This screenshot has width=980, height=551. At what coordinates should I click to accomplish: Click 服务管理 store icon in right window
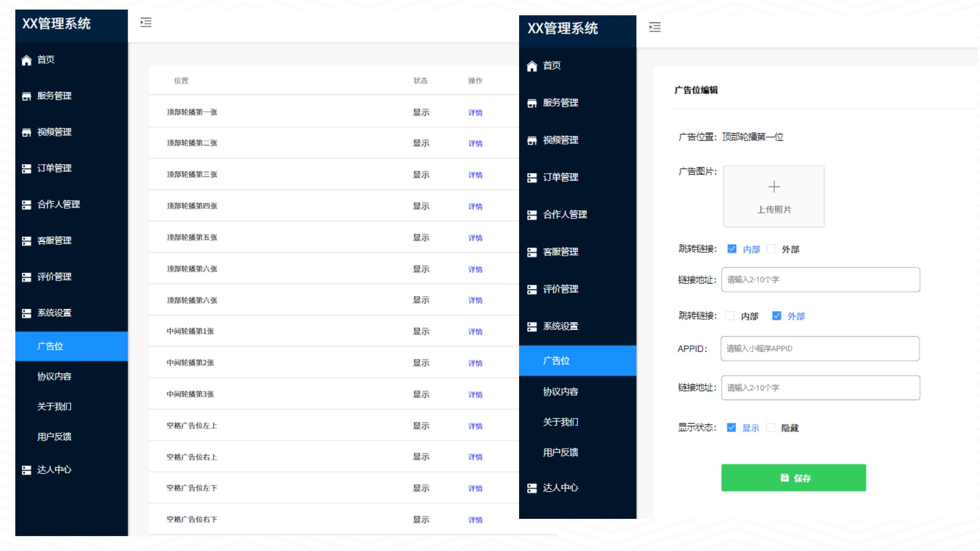coord(532,103)
